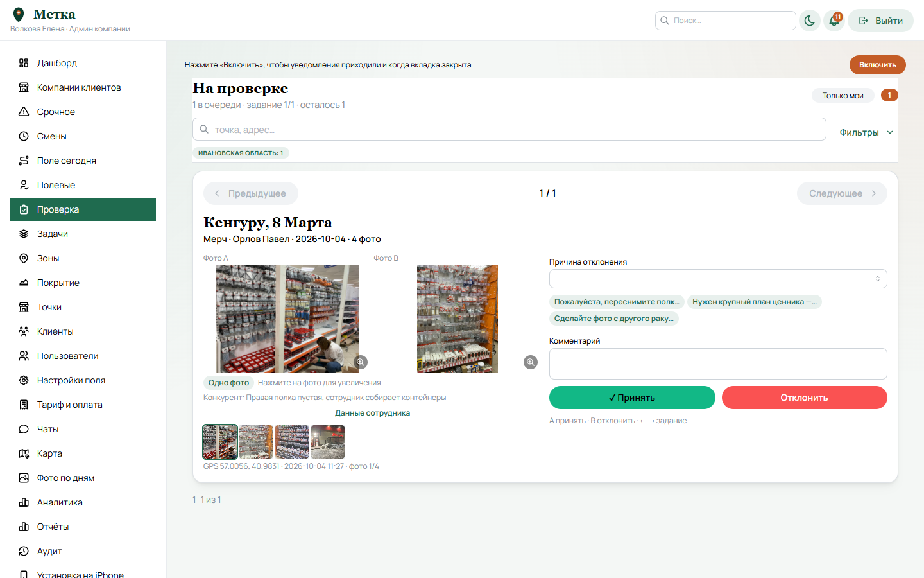Open Аналитика section
Image resolution: width=924 pixels, height=578 pixels.
(83, 502)
